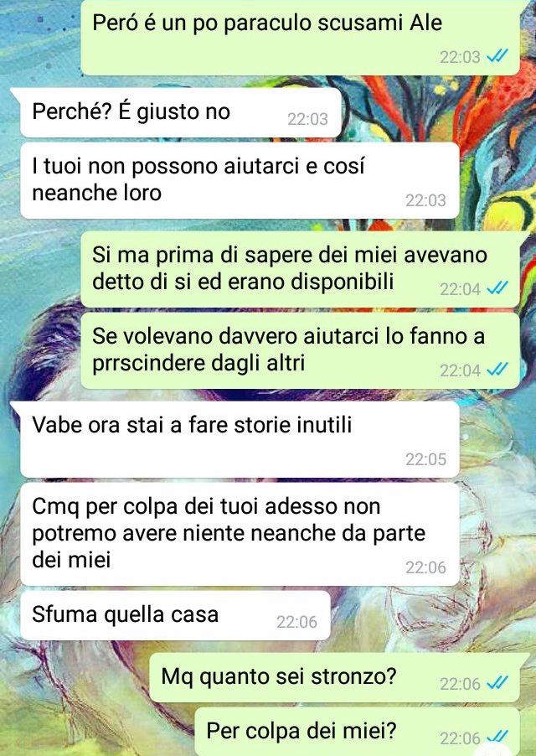Image resolution: width=536 pixels, height=756 pixels.
Task: Tap the 22:05 timestamp on 'storie inutili' message
Action: point(425,459)
